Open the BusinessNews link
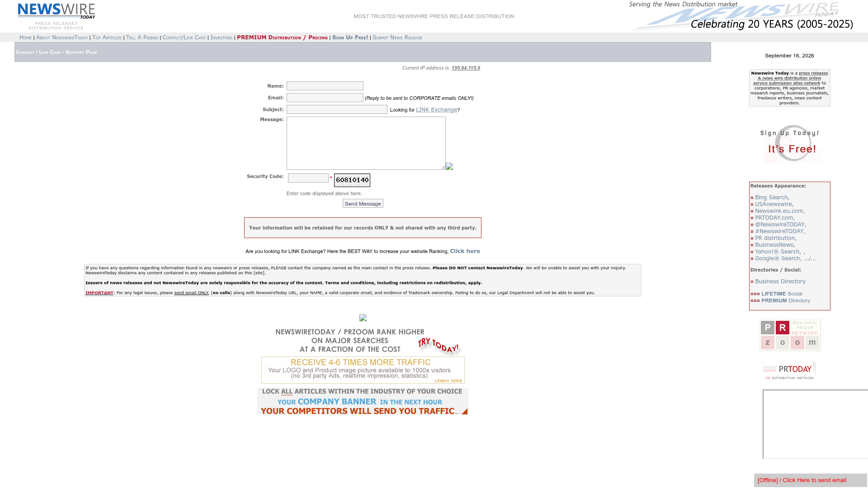 pyautogui.click(x=774, y=245)
